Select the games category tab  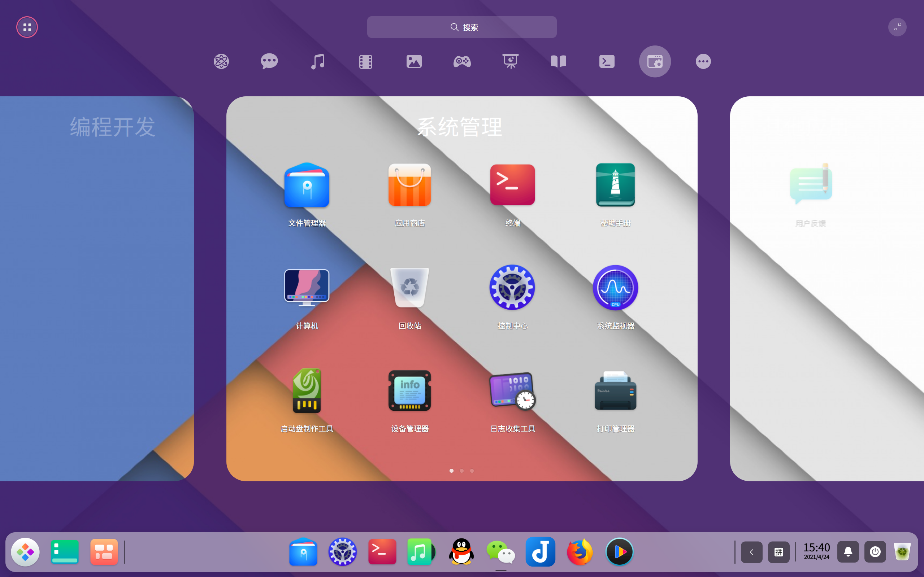coord(462,61)
